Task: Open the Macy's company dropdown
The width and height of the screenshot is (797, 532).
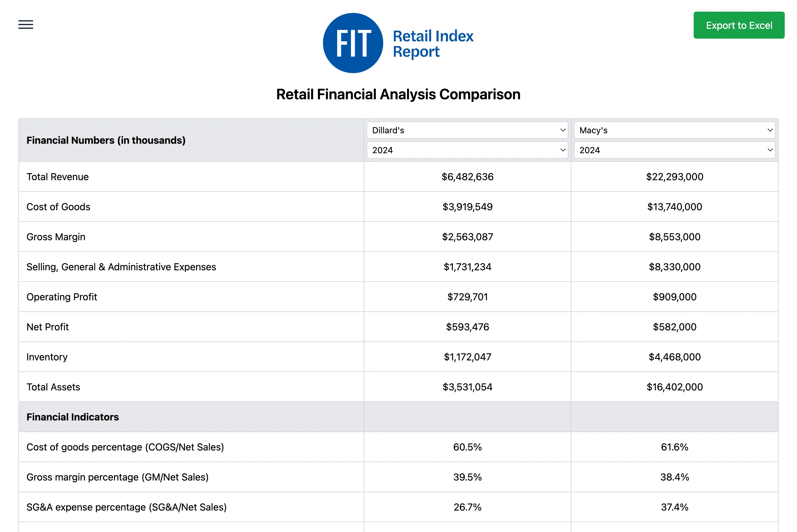Action: (674, 130)
